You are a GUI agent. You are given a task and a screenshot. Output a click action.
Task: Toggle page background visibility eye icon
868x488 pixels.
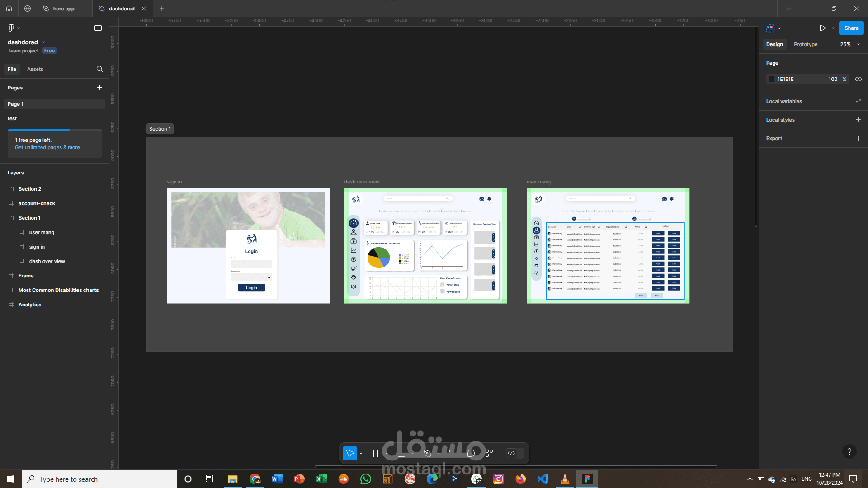[x=858, y=79]
